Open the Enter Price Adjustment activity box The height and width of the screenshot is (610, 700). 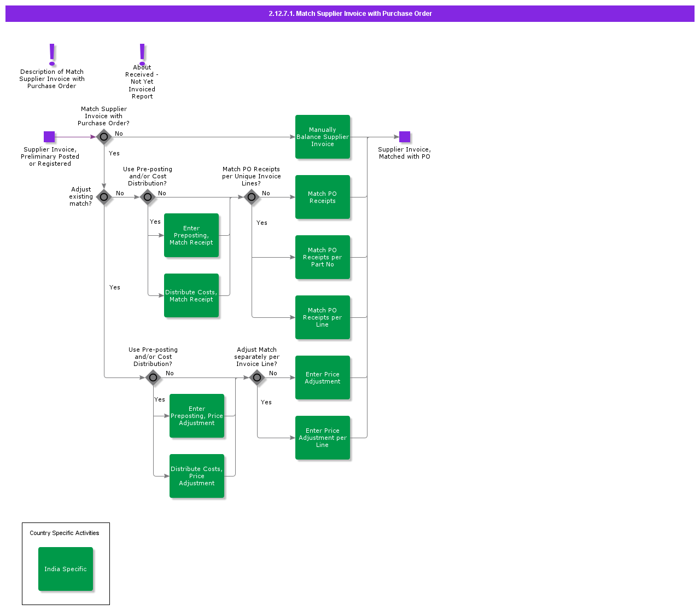323,377
